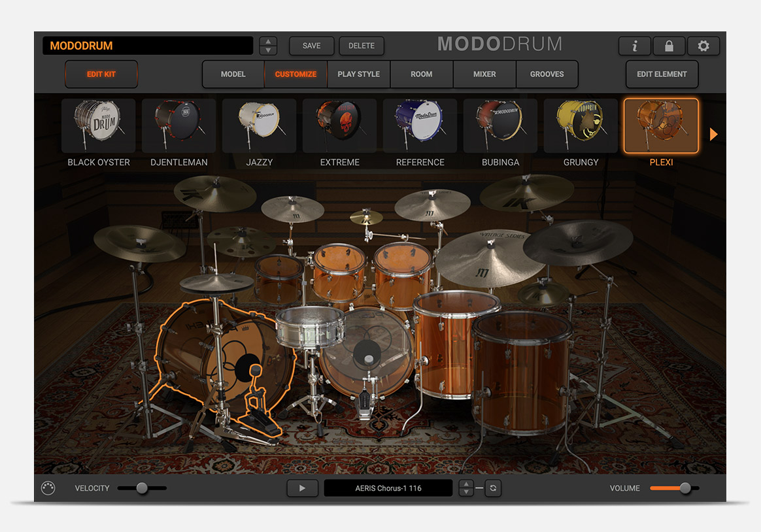The image size is (761, 532).
Task: Select the hi-hat cymbals
Action: coord(216,283)
